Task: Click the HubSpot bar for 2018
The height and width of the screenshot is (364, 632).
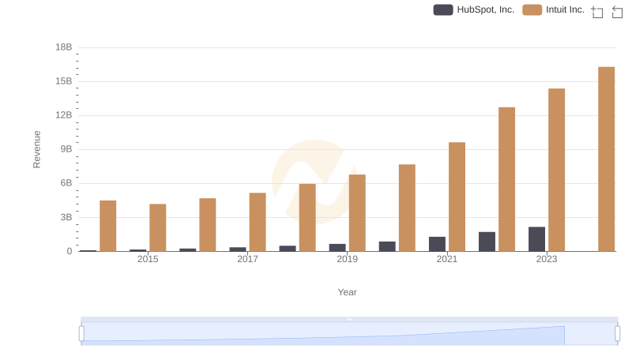Action: (x=288, y=249)
